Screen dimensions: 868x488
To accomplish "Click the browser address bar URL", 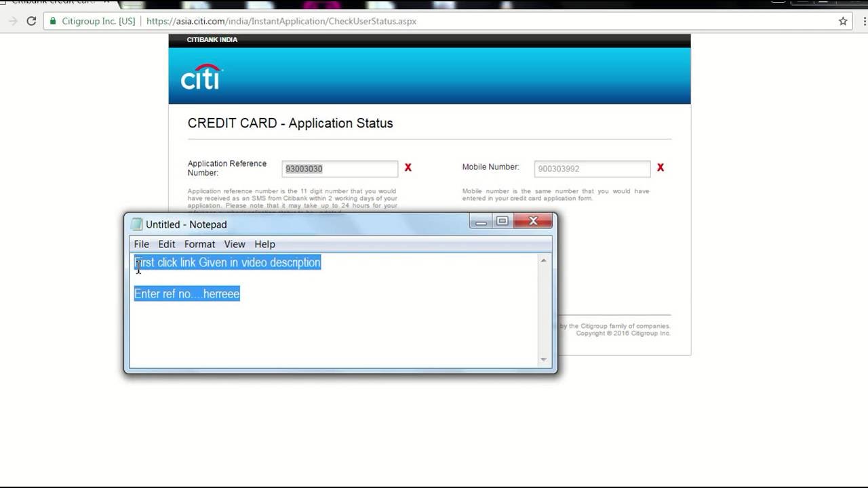I will (x=281, y=21).
